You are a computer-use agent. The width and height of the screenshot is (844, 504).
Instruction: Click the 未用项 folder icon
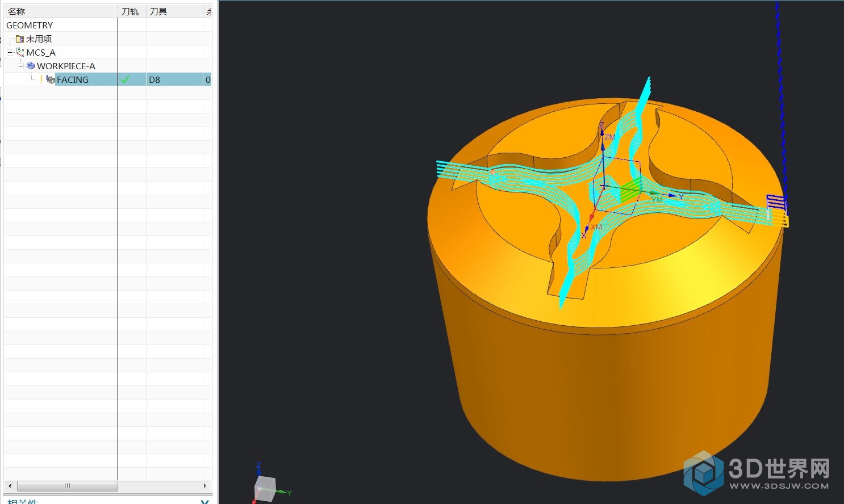(x=20, y=39)
